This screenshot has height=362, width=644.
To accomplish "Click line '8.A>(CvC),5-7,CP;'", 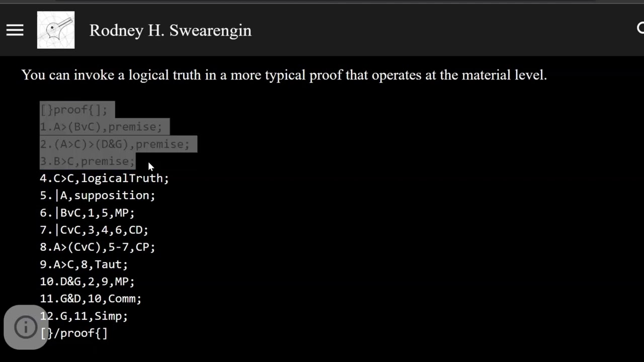I will pyautogui.click(x=98, y=247).
